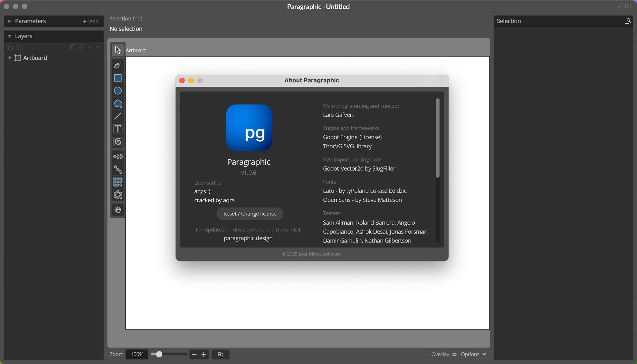Screen dimensions: 637x364
Task: Open the Options dropdown
Action: coord(474,355)
